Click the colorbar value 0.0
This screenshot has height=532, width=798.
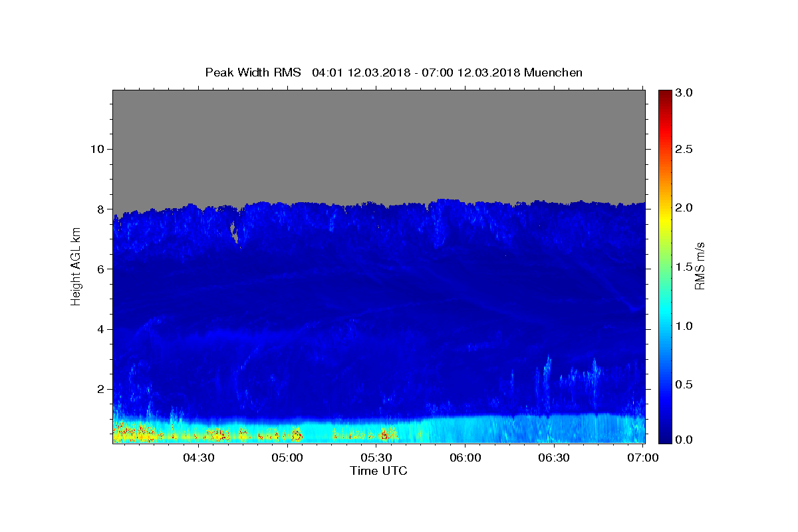(x=684, y=440)
